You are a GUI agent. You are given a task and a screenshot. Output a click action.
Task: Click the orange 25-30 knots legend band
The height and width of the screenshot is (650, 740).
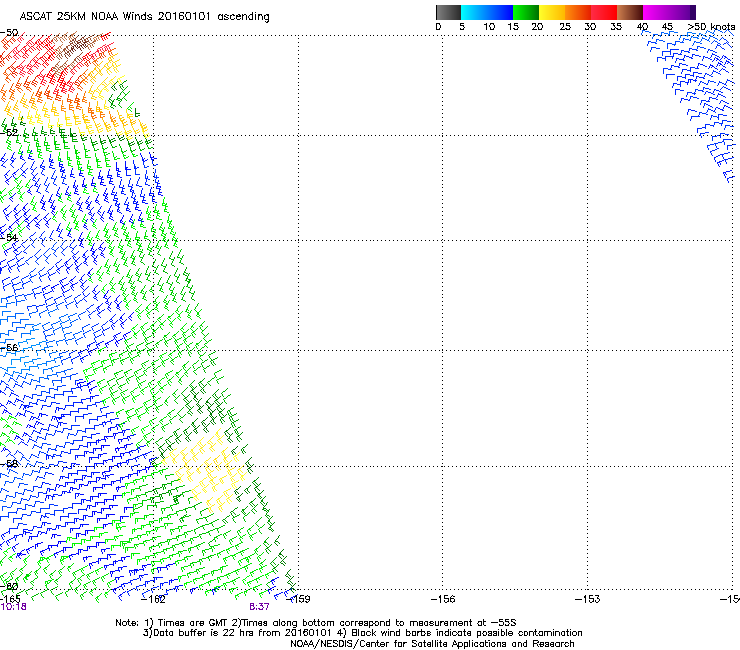pyautogui.click(x=578, y=12)
